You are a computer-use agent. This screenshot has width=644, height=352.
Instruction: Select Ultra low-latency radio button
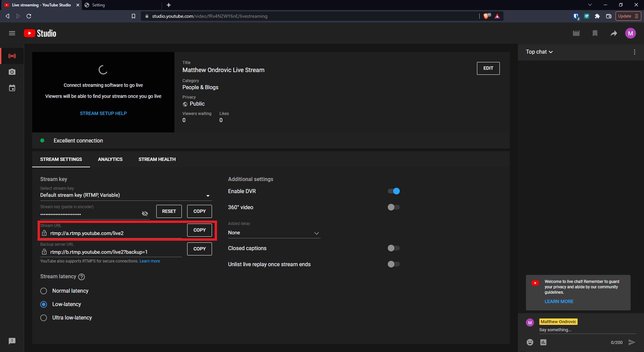44,318
